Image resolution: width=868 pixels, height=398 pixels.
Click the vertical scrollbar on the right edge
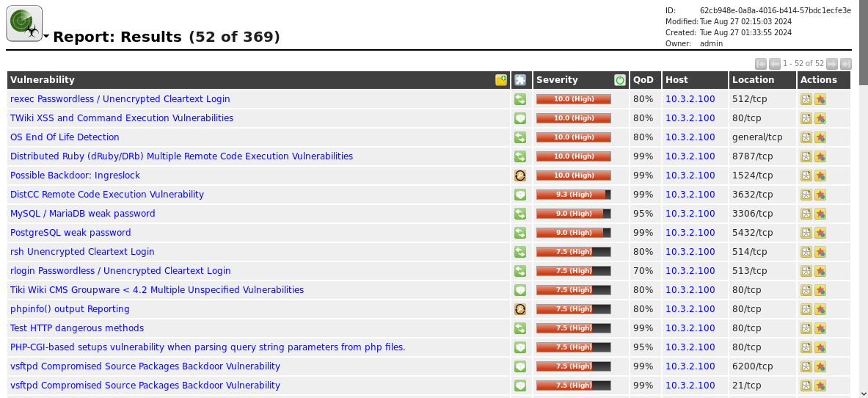coord(863,220)
